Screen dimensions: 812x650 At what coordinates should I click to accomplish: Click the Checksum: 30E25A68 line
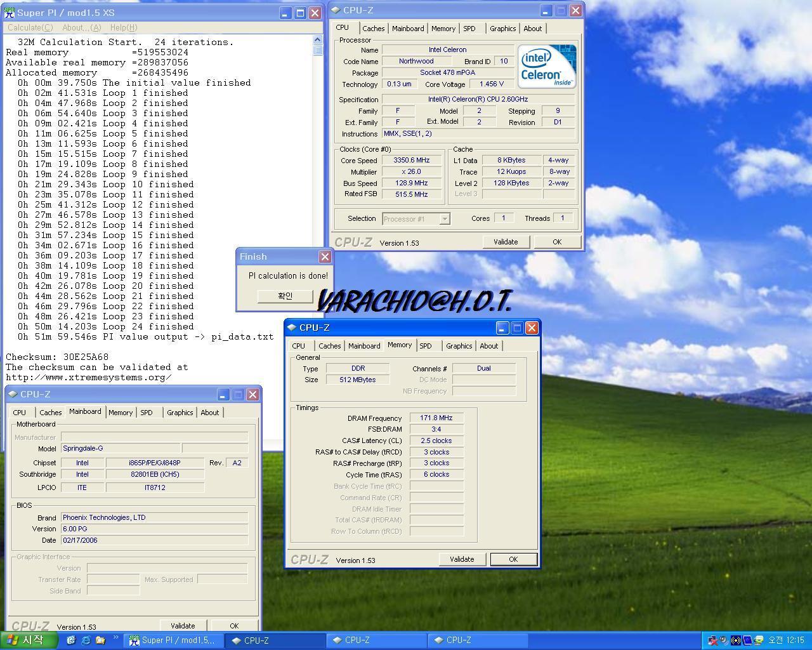click(57, 357)
